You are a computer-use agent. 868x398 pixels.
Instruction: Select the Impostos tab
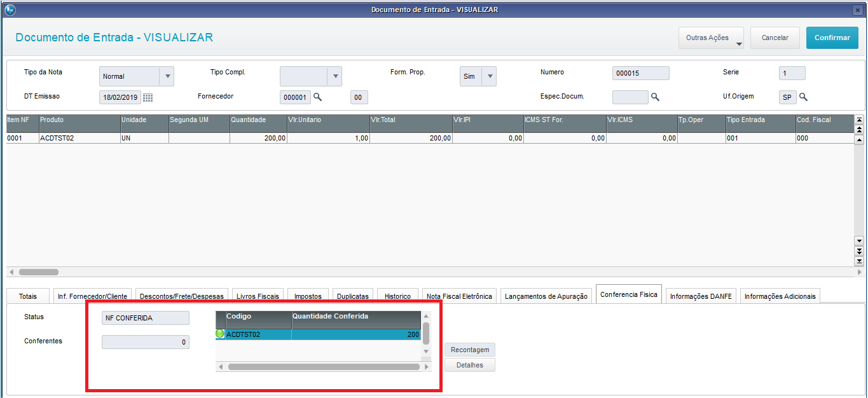[308, 296]
